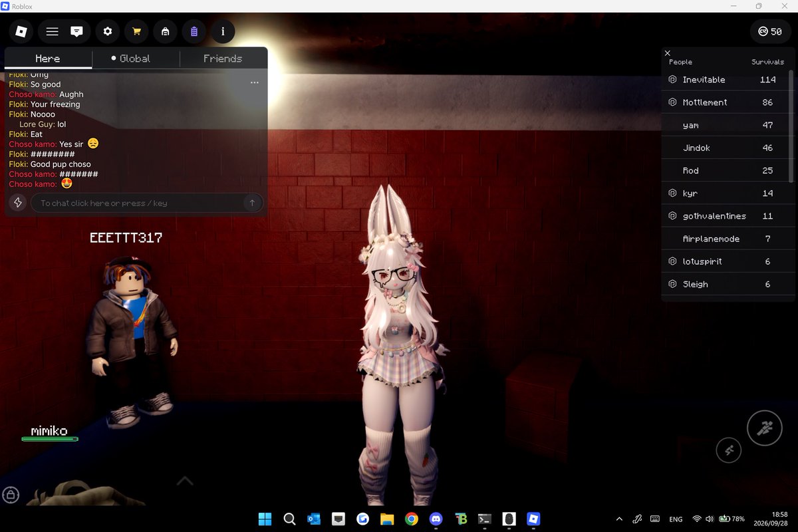The height and width of the screenshot is (532, 798).
Task: Click the mimiko health bar
Action: point(50,439)
